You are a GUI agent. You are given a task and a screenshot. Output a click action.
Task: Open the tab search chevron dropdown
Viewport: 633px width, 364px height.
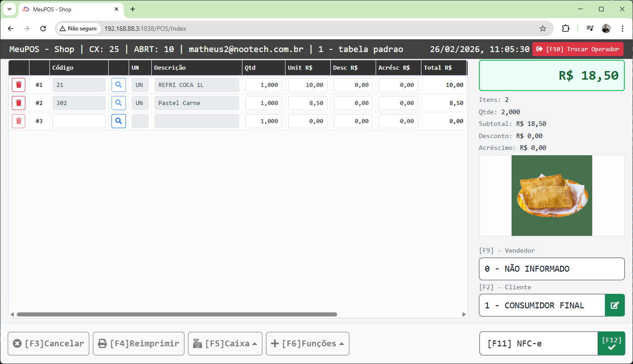9,9
